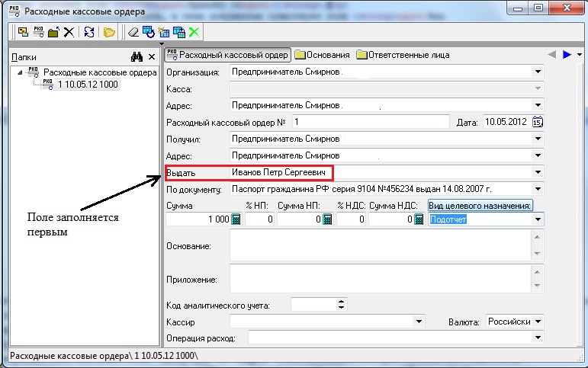Image resolution: width=588 pixels, height=368 pixels.
Task: Click the table with sparkle toolbar icon
Action: tap(164, 32)
